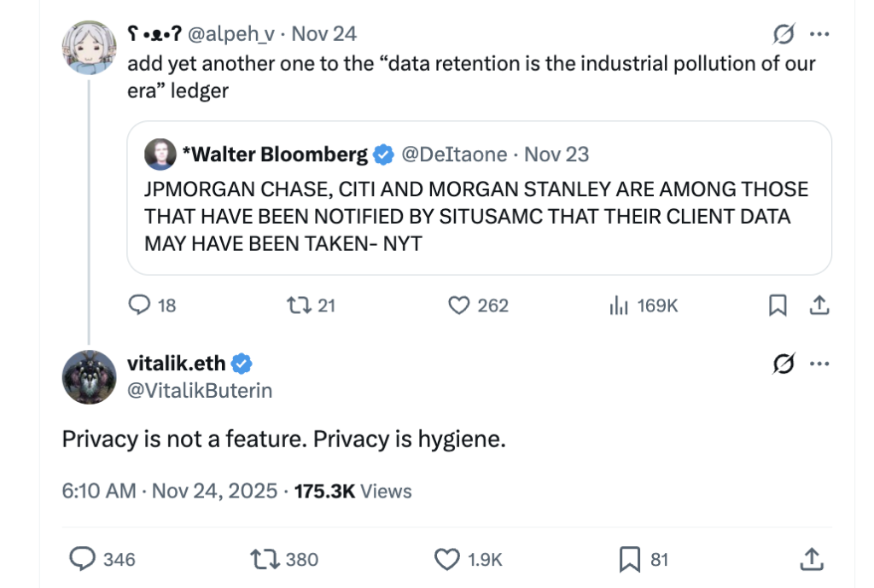This screenshot has height=588, width=874.
Task: Bookmark vitalik.eth's tweet
Action: 629,559
